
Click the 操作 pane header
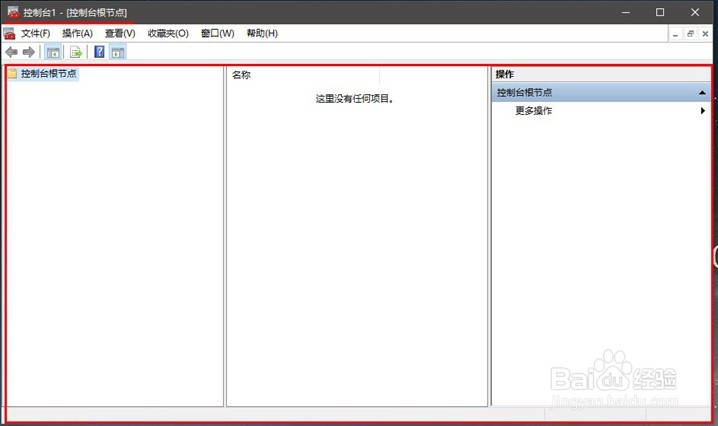pos(601,74)
